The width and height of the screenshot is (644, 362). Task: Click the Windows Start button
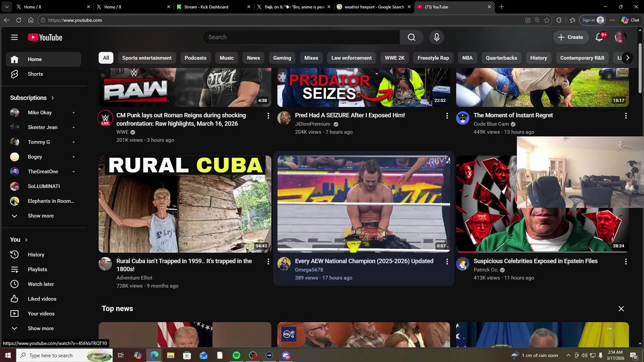[x=8, y=355]
